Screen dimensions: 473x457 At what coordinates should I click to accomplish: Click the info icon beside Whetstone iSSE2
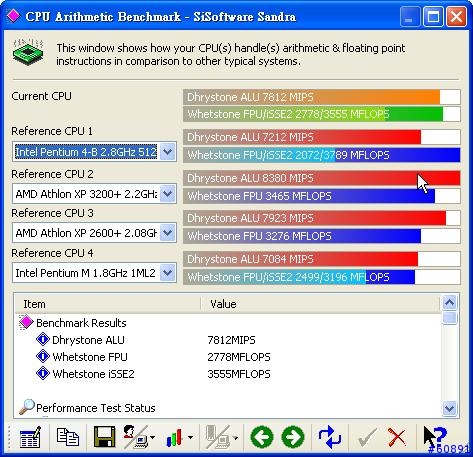[x=43, y=373]
